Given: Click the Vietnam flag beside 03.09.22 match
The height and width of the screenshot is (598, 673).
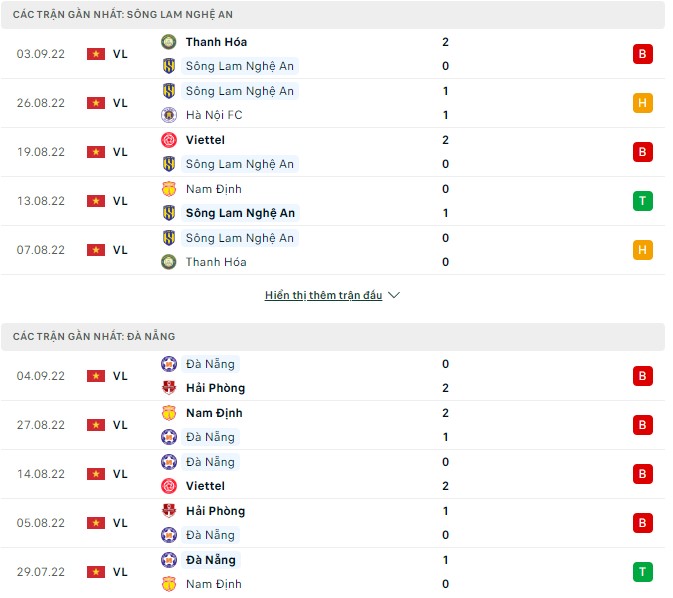Looking at the screenshot, I should click(96, 54).
